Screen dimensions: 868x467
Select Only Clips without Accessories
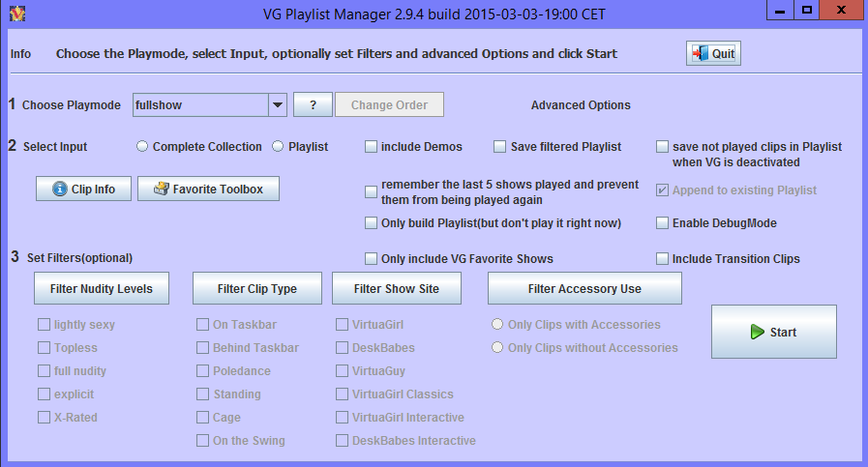497,347
